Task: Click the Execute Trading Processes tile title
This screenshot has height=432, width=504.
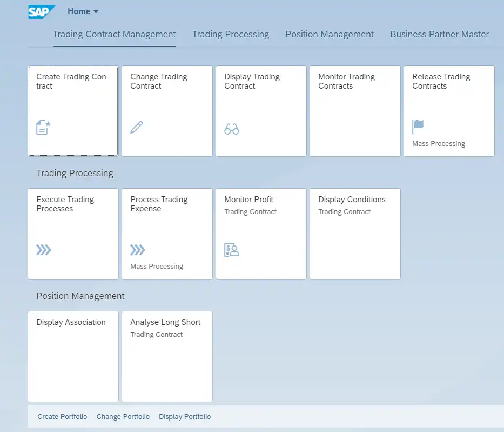Action: click(65, 204)
